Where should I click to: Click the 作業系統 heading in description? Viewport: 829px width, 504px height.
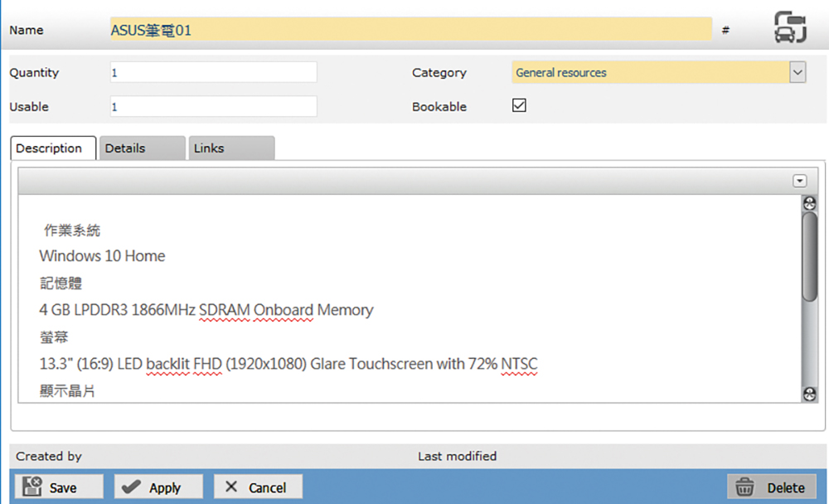72,230
